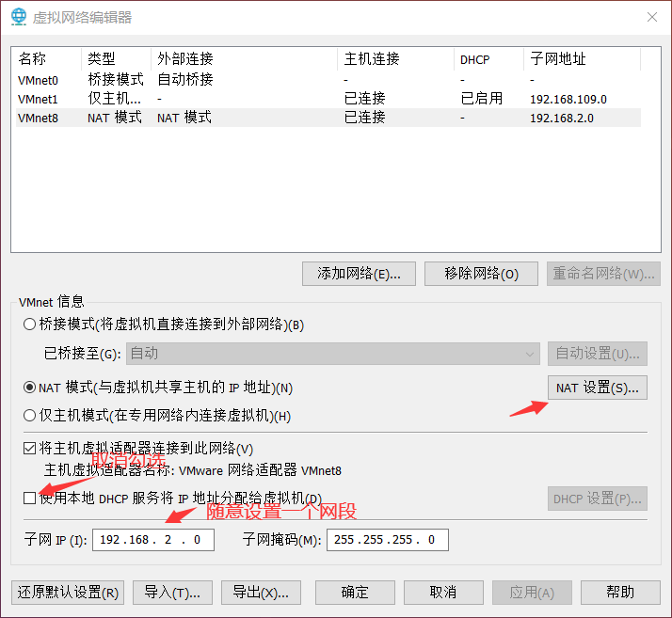Open 自动设置(U)... button

(598, 354)
